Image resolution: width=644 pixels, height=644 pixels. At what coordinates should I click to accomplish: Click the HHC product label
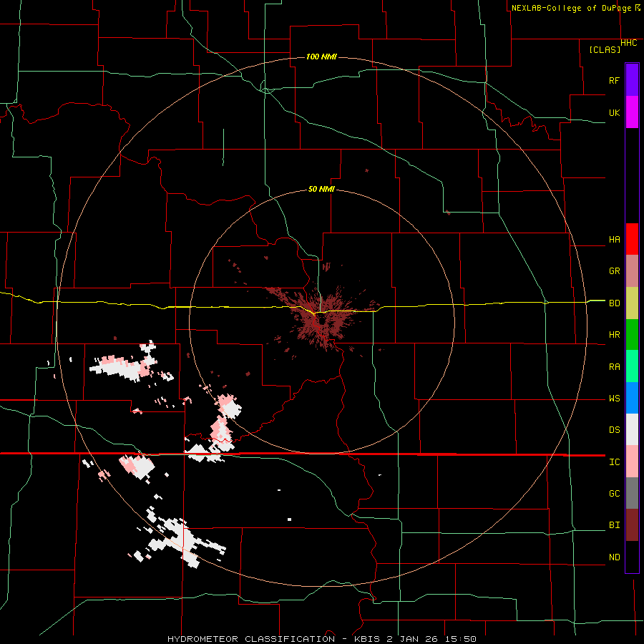click(629, 43)
